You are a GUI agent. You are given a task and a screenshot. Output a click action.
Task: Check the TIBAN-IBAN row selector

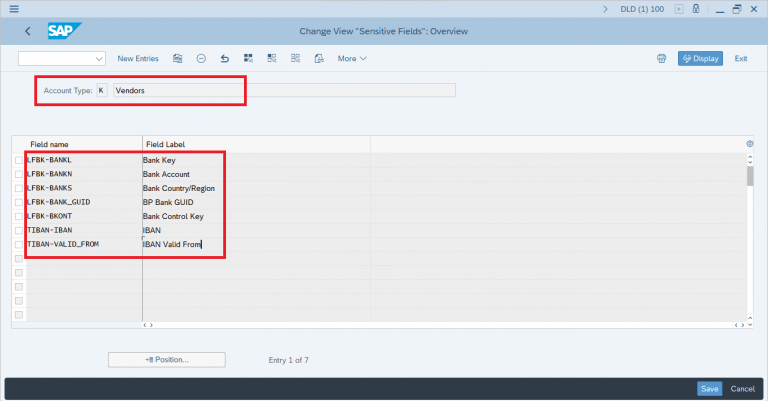(19, 230)
